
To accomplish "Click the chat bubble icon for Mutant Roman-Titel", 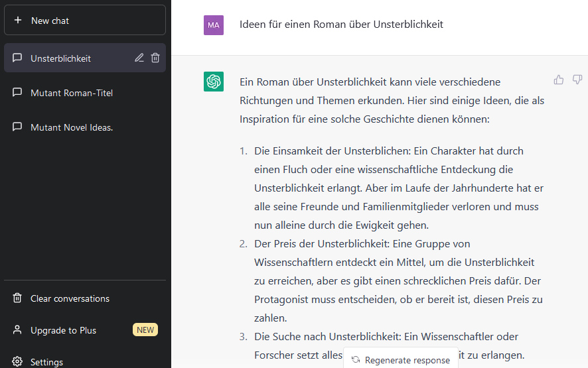I will coord(18,93).
